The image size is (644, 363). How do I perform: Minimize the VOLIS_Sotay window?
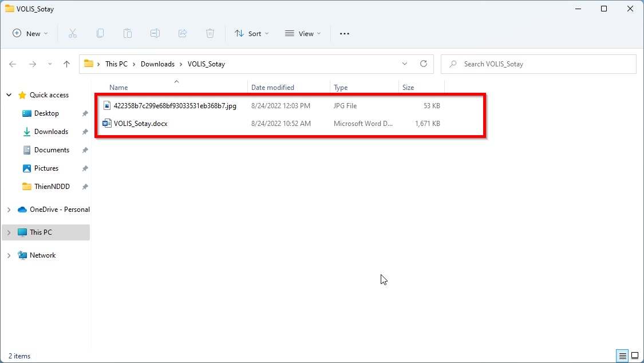coord(578,9)
